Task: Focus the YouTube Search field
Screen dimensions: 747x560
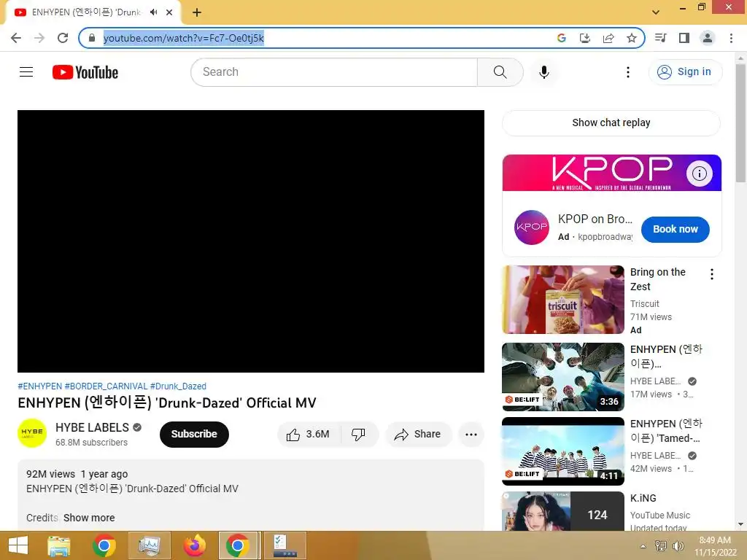Action: pyautogui.click(x=334, y=72)
